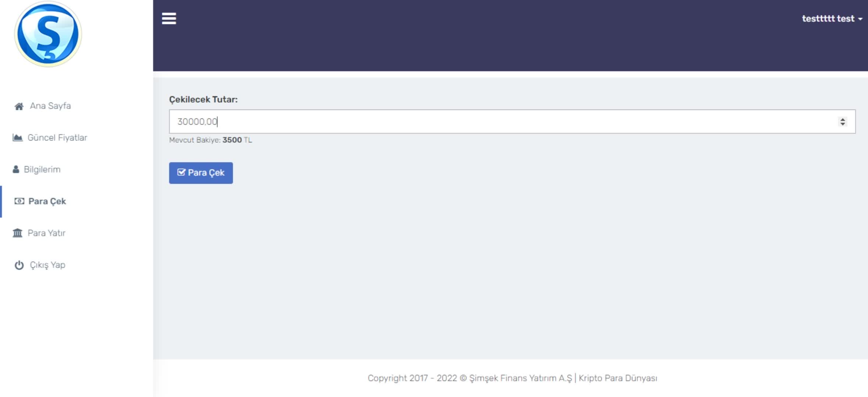868x397 pixels.
Task: Click the bank icon beside Para Yatır
Action: pos(17,233)
